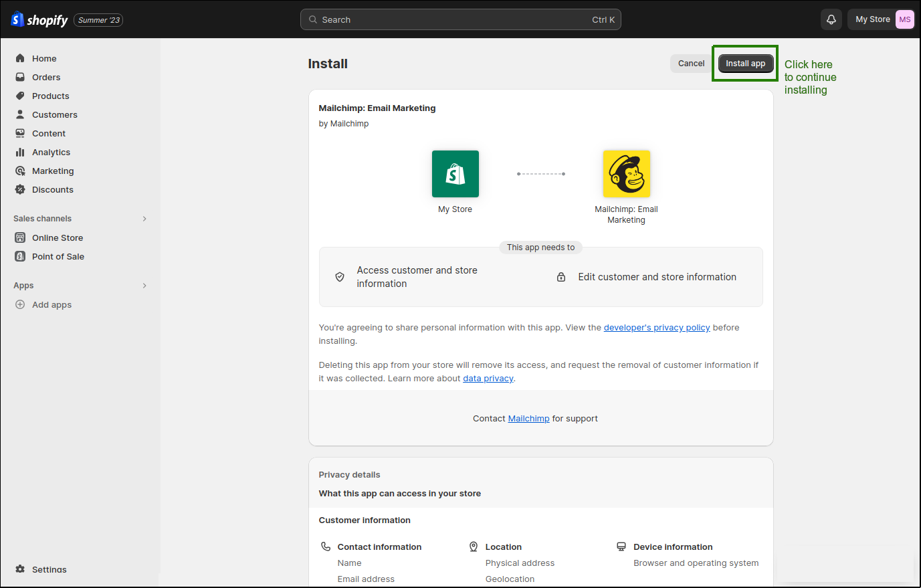
Task: Open the developer's privacy policy link
Action: coord(657,328)
